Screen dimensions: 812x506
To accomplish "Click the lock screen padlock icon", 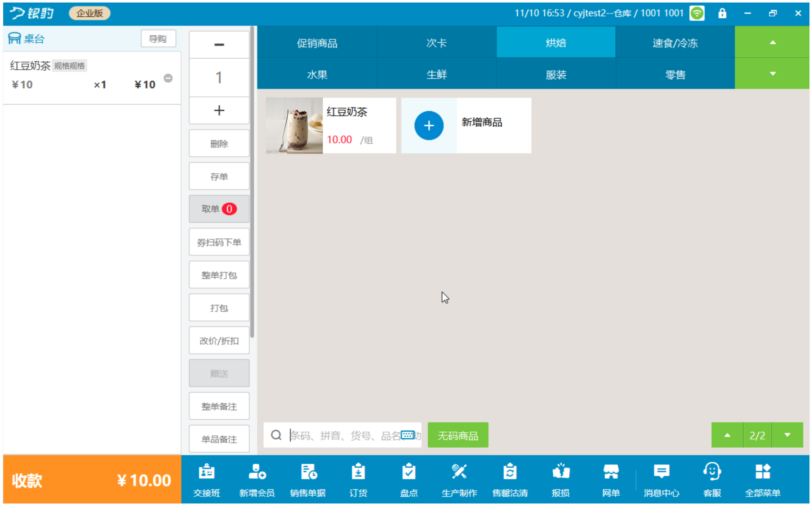I will pos(722,13).
